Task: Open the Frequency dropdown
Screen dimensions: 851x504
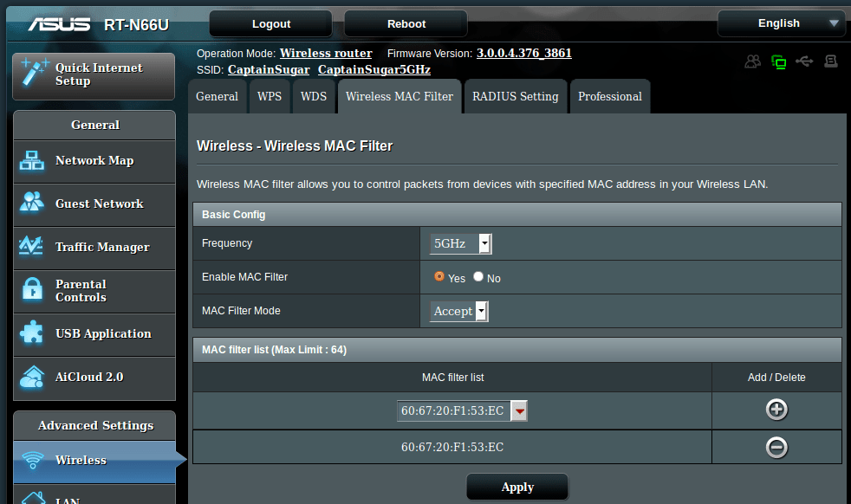Action: 484,243
